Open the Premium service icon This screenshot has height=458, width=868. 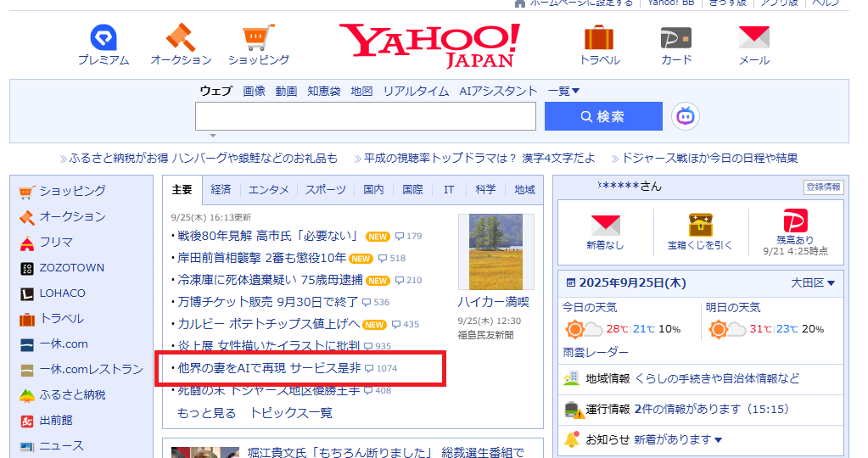click(x=104, y=38)
